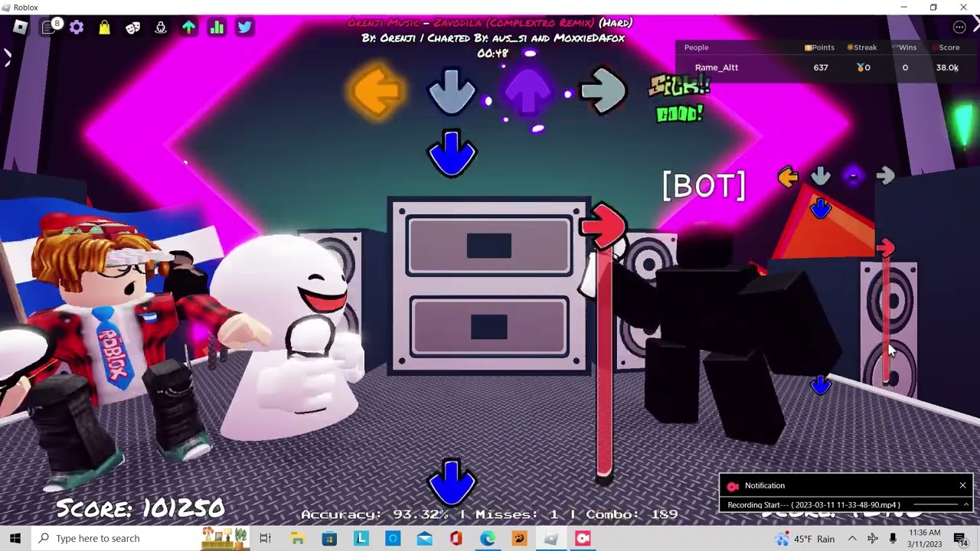Open the 45°F Rain weather widget
Viewport: 980px width, 551px height.
click(x=805, y=539)
